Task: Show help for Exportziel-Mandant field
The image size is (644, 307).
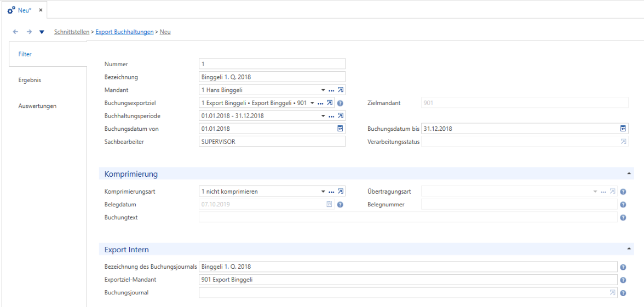Action: pos(623,280)
